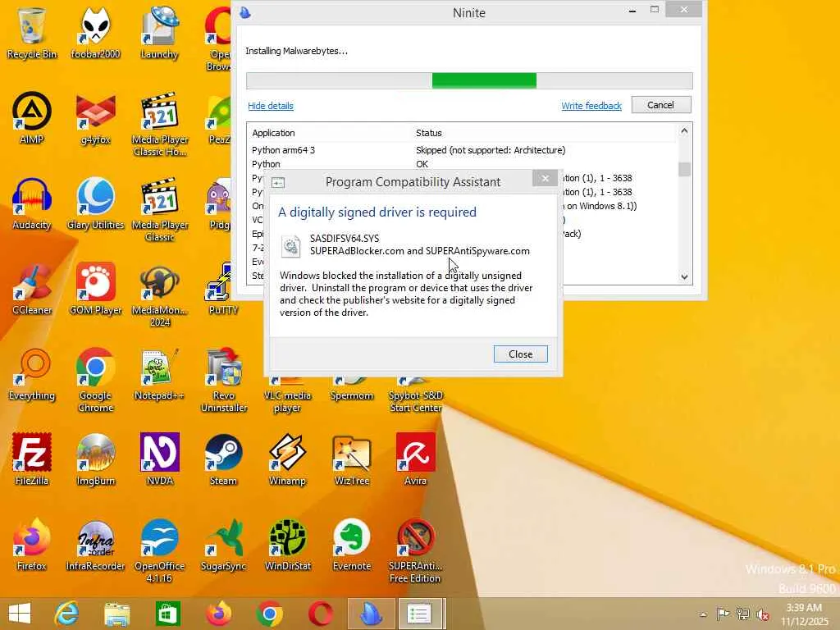
Task: Open the Action Center flag icon
Action: click(723, 614)
